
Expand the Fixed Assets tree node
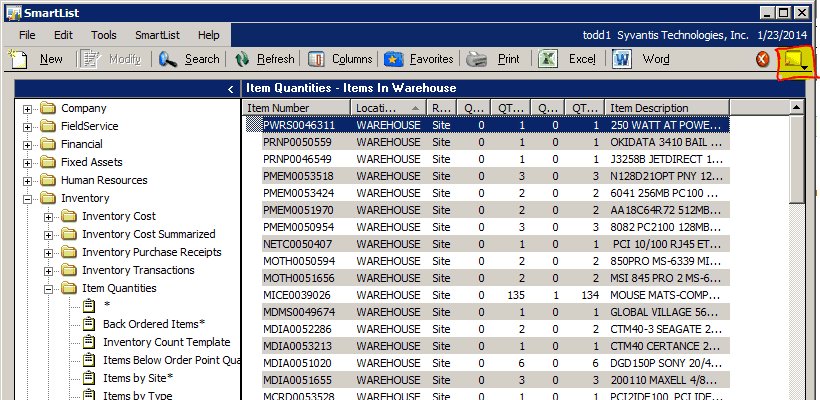tap(27, 163)
